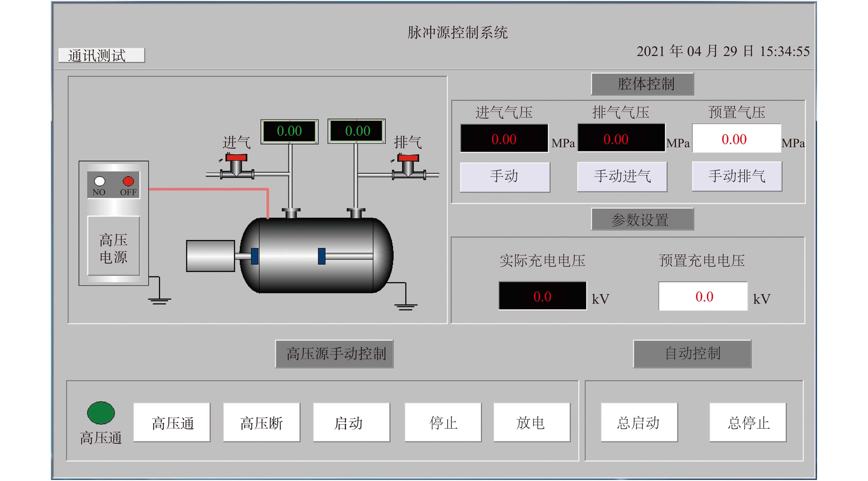Click the right green 0.00 pressure gauge
Screen dimensions: 868x481
[x=357, y=131]
